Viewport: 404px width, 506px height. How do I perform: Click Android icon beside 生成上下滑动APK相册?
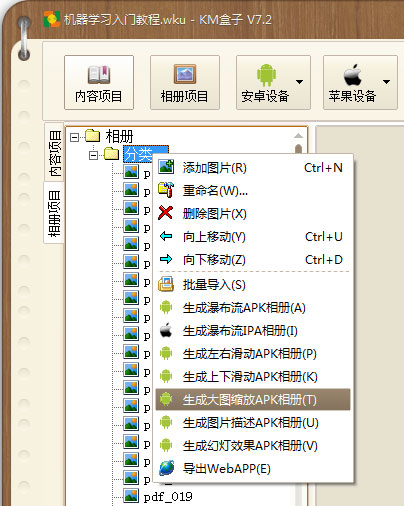click(x=166, y=376)
